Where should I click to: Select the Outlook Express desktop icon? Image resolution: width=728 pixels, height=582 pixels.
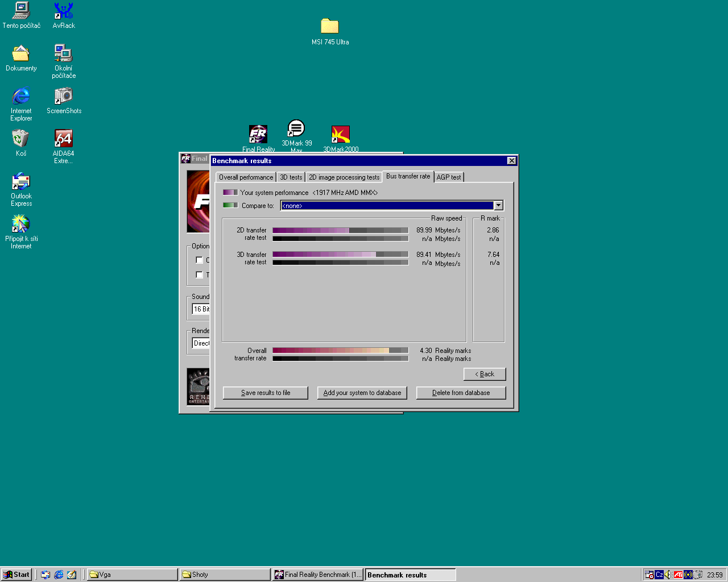point(21,182)
